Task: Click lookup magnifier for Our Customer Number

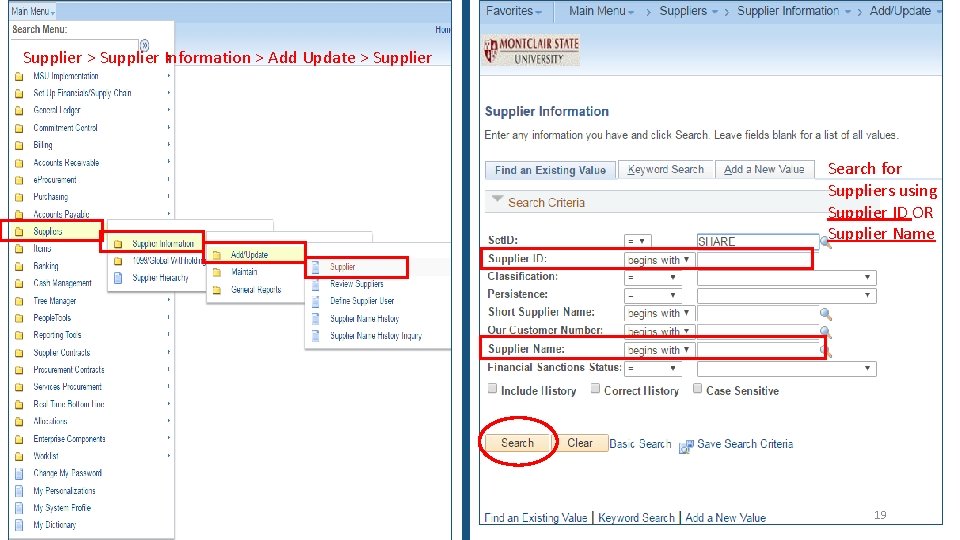Action: click(x=825, y=332)
